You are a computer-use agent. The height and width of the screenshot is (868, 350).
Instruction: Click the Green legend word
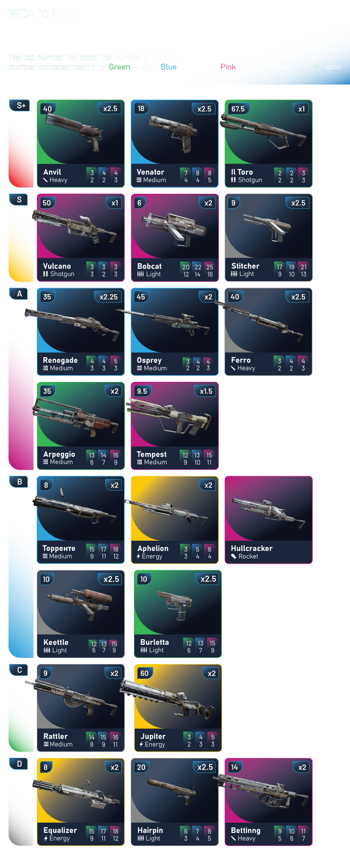click(119, 67)
